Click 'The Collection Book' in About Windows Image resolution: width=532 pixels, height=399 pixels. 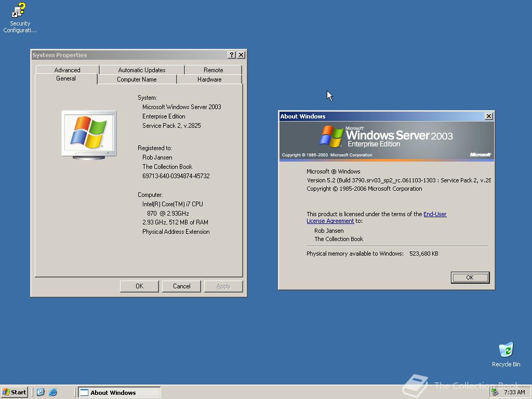339,239
